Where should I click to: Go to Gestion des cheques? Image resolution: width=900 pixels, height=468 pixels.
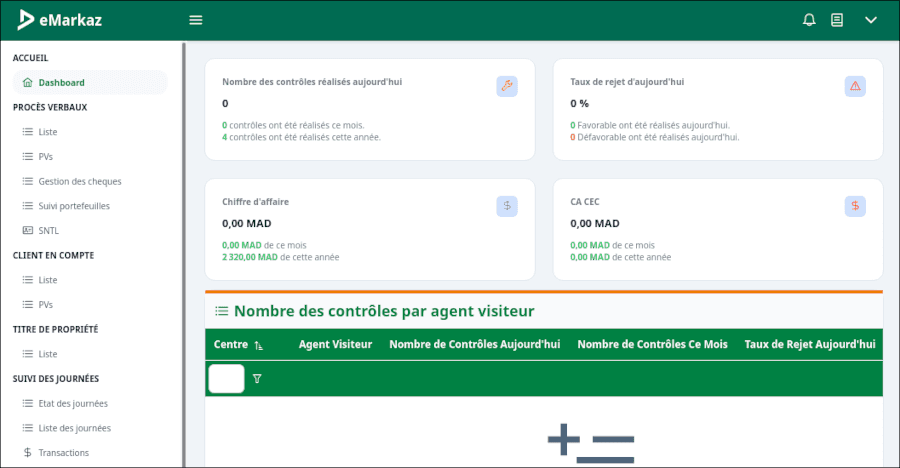coord(79,181)
